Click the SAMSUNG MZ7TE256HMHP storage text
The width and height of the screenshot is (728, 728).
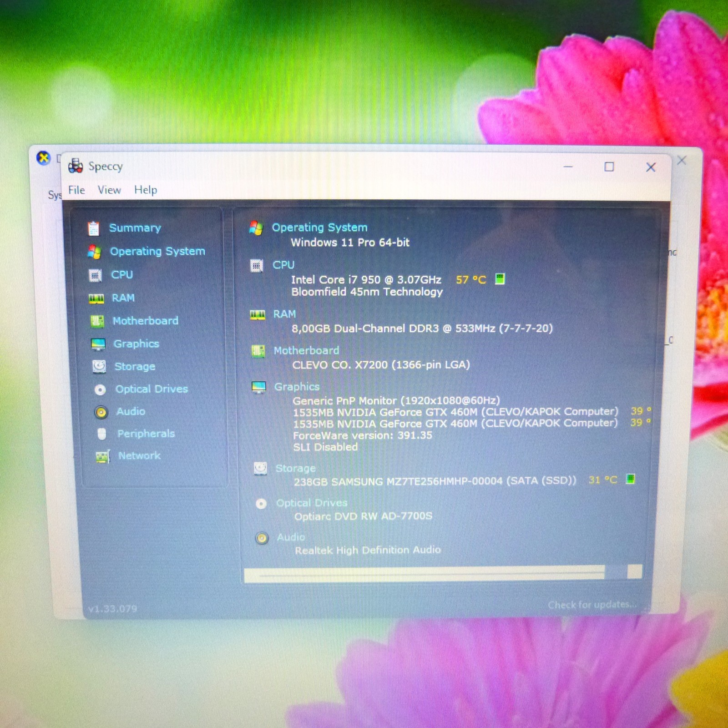(435, 481)
